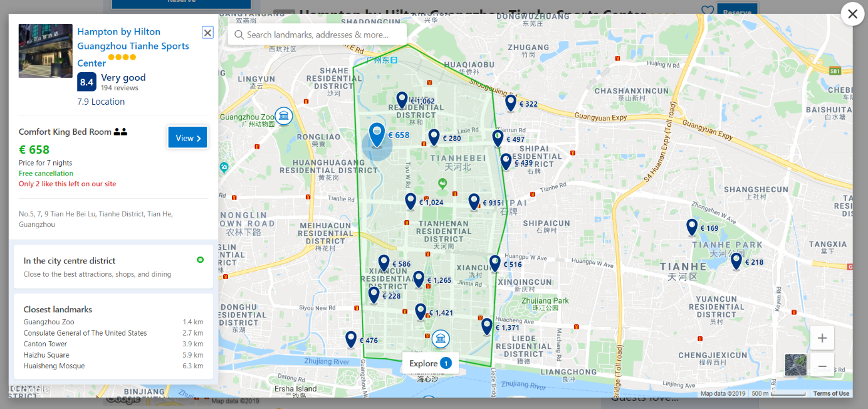Click the Free cancellation text
The height and width of the screenshot is (409, 868).
(46, 173)
